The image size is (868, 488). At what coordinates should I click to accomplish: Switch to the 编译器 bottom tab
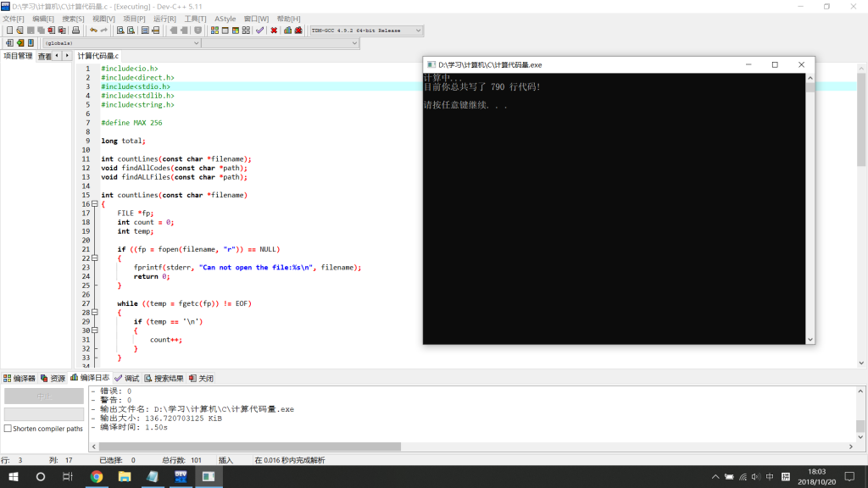[x=19, y=379]
